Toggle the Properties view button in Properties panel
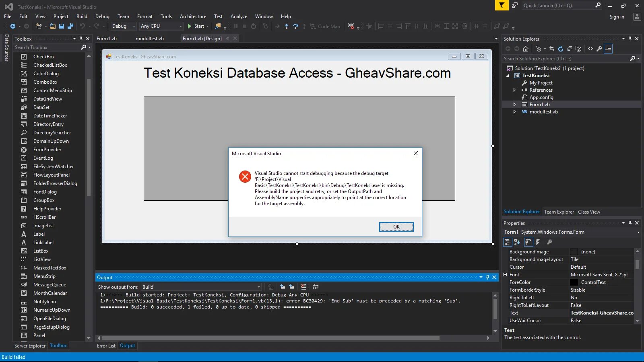This screenshot has width=644, height=362. click(528, 242)
